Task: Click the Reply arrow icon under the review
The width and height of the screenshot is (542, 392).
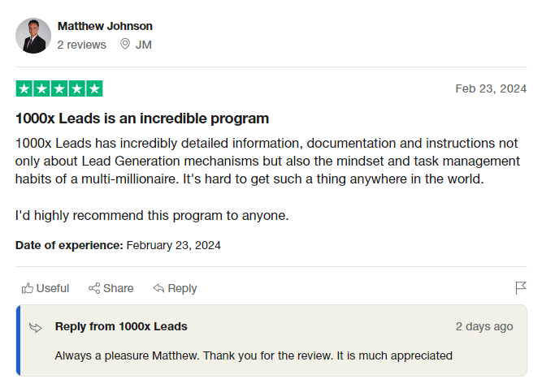Action: pos(159,288)
